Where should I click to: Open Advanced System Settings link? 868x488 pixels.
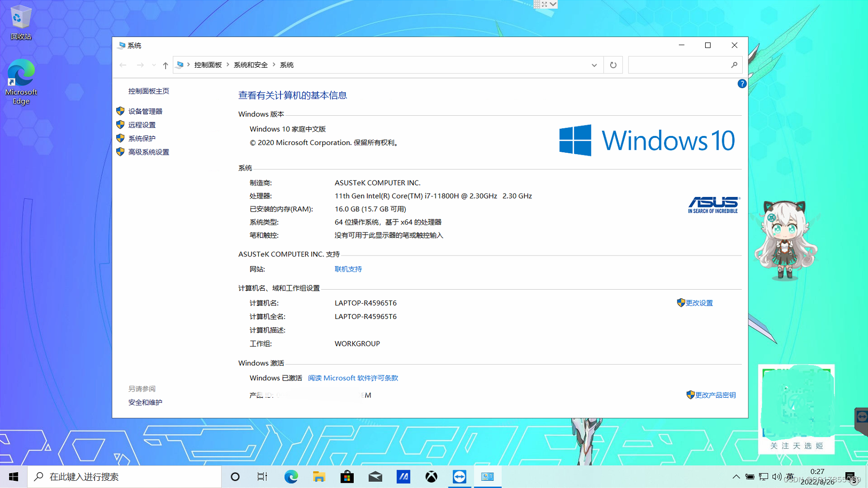pos(148,152)
